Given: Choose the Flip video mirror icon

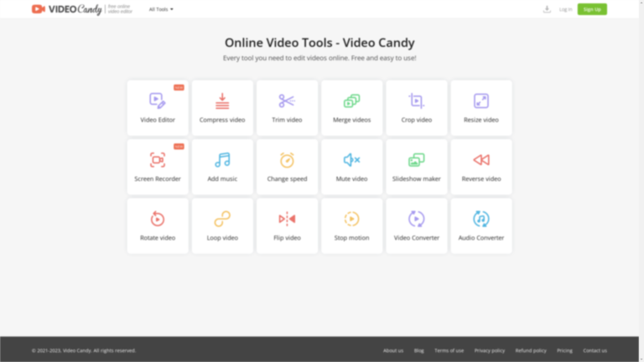Looking at the screenshot, I should pyautogui.click(x=287, y=219).
